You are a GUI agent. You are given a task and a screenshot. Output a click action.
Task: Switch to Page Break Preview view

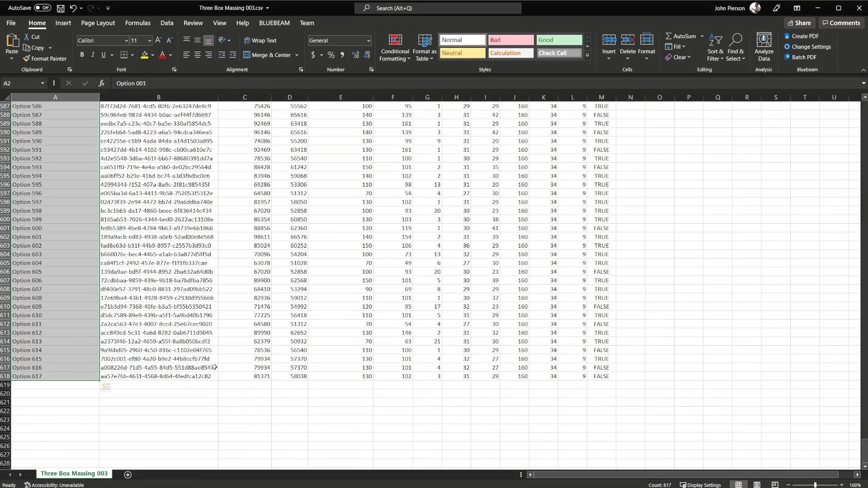775,485
